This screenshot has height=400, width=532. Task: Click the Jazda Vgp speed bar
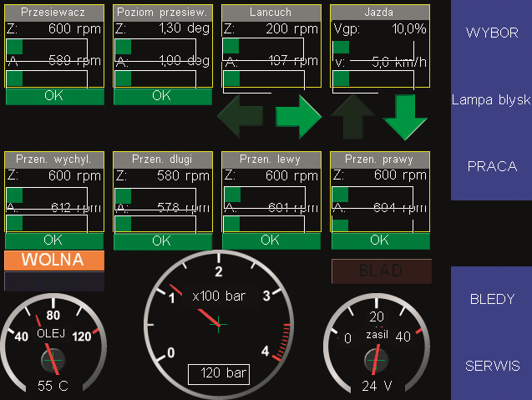pyautogui.click(x=379, y=46)
